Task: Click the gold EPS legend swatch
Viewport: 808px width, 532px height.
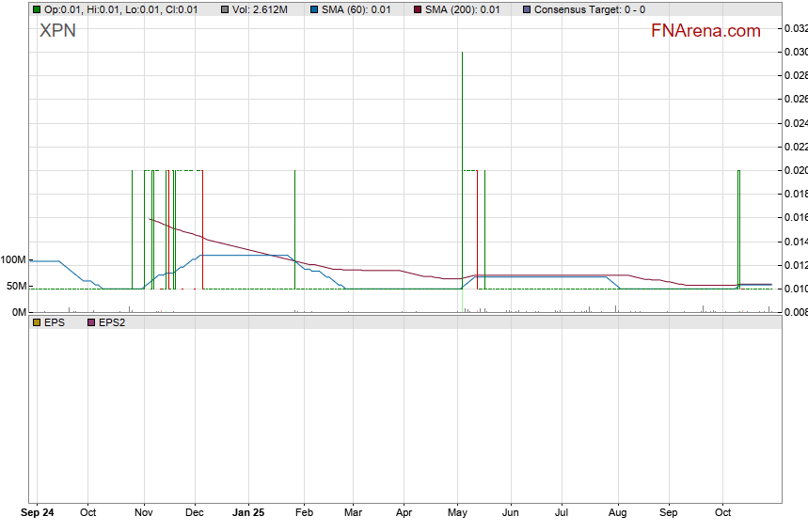Action: point(37,322)
